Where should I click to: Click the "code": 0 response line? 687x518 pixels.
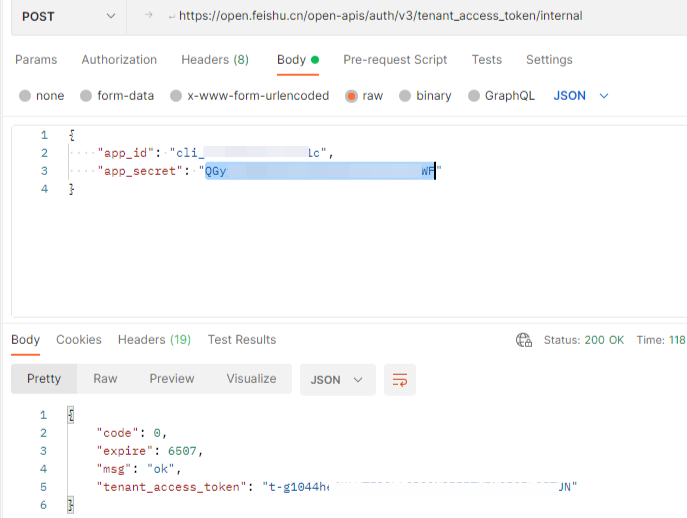[132, 433]
